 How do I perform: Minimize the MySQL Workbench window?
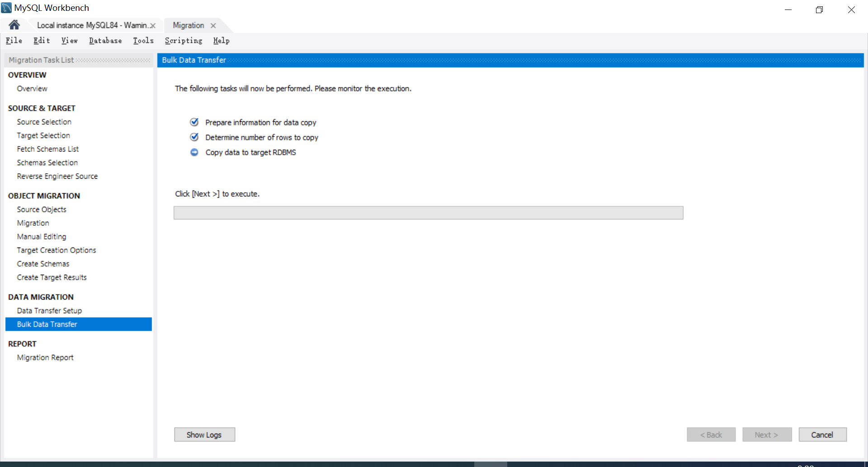(x=788, y=10)
